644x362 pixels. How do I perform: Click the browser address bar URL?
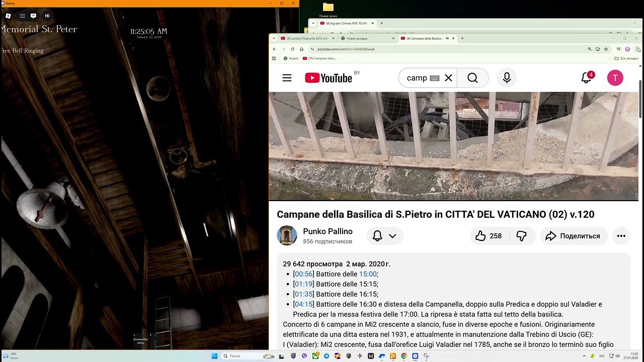click(x=346, y=49)
